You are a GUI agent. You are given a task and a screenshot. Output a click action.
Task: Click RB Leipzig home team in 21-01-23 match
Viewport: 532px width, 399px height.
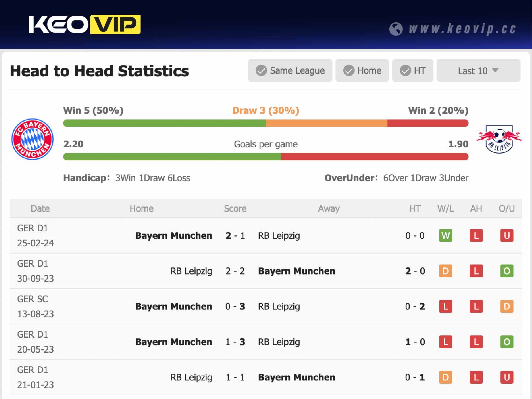click(191, 378)
